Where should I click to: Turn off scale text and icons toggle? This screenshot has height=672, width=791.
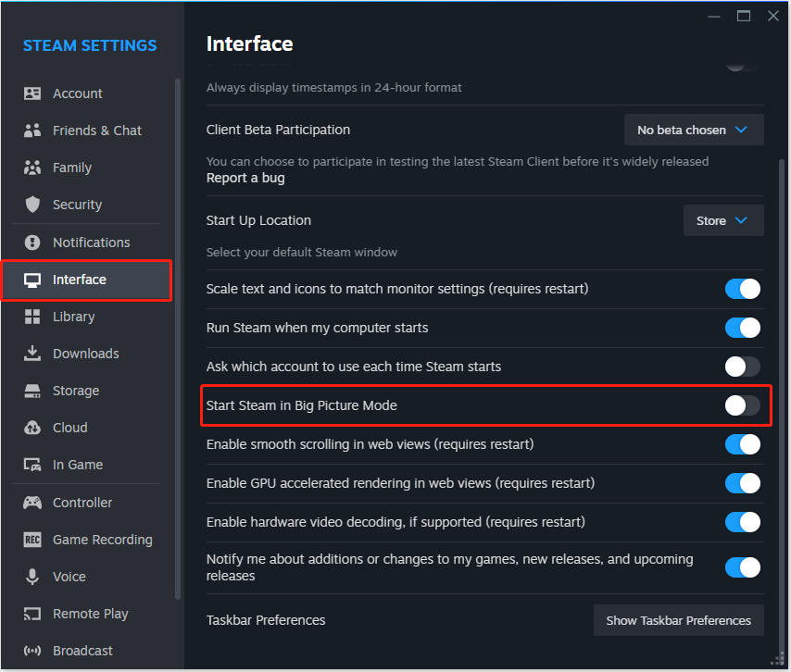[743, 289]
